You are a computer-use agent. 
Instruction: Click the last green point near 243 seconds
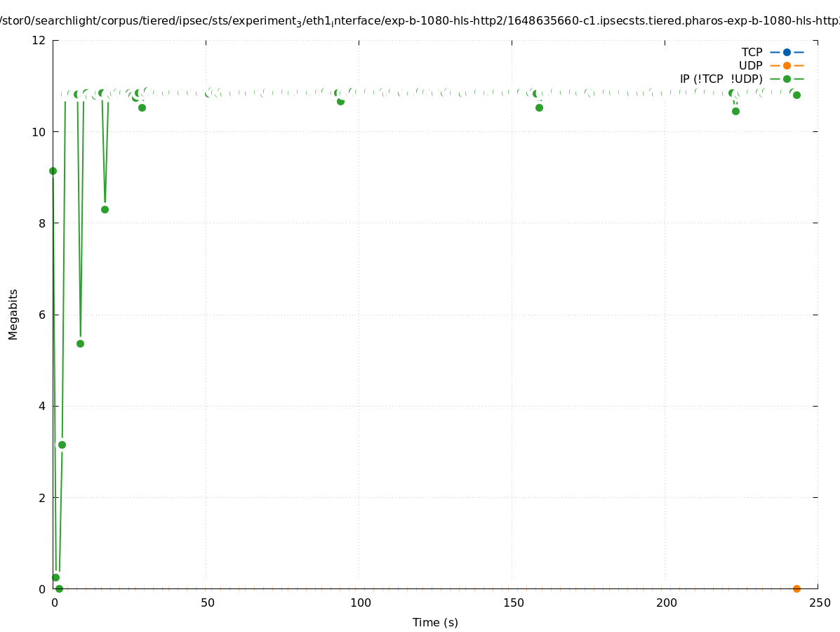coord(796,95)
